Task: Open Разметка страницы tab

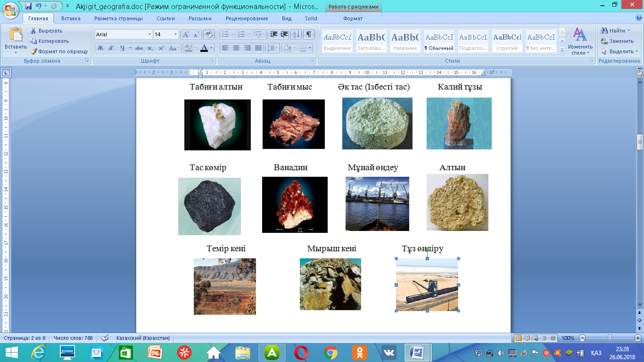Action: click(118, 18)
